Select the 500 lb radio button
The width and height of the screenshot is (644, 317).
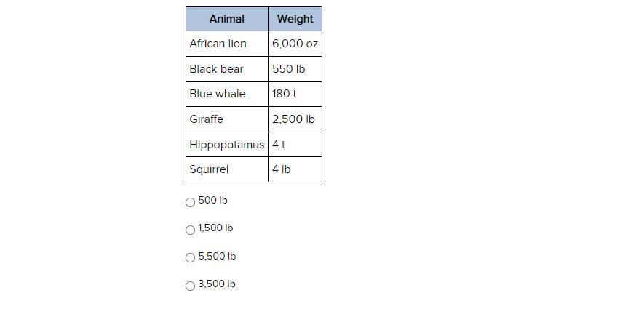(191, 202)
